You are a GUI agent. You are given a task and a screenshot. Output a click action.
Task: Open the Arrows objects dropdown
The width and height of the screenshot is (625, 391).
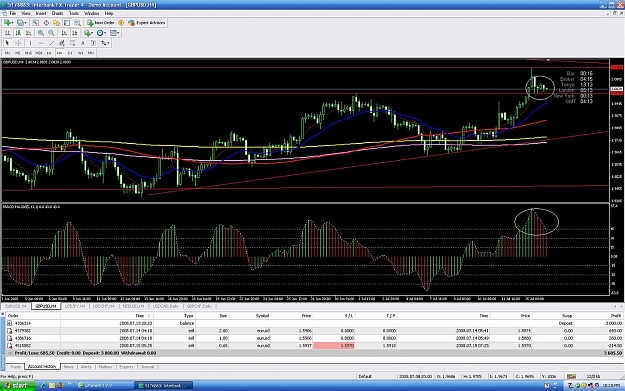[105, 43]
